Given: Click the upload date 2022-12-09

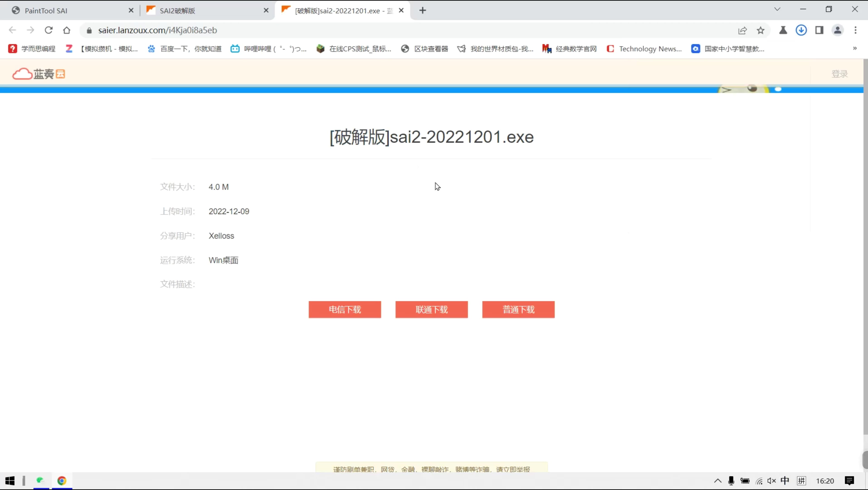Looking at the screenshot, I should click(x=229, y=211).
